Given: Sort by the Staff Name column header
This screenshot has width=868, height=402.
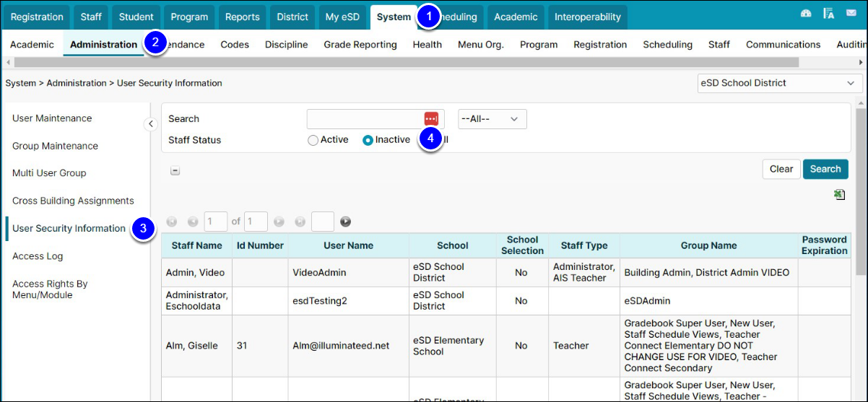Looking at the screenshot, I should 196,245.
